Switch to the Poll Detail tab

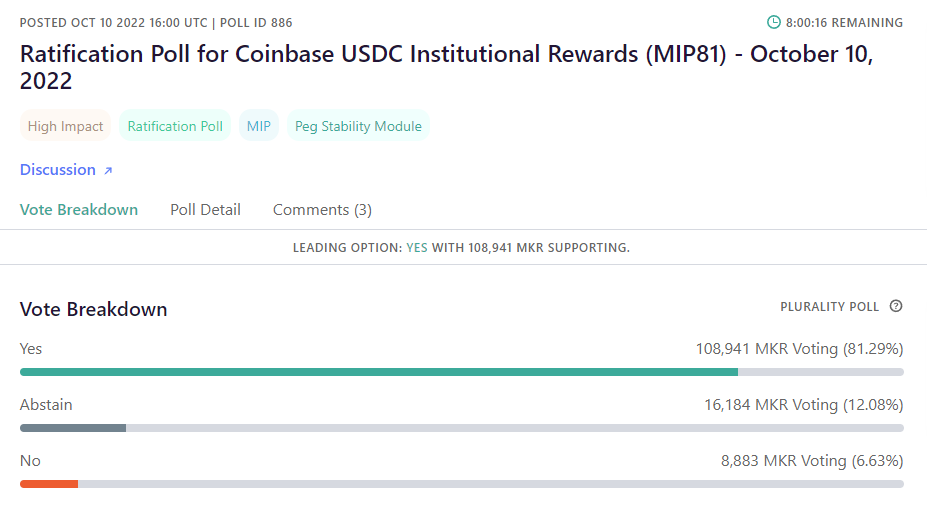click(x=205, y=210)
